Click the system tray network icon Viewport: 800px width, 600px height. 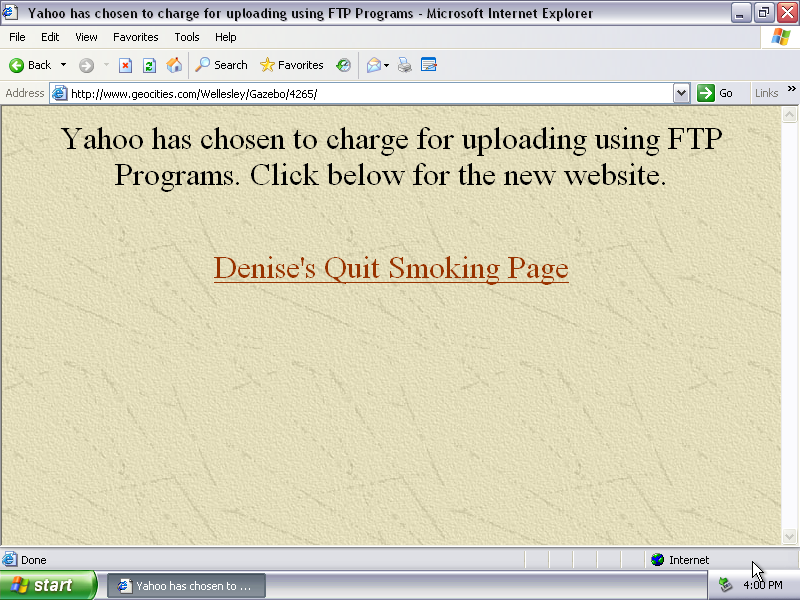[725, 585]
